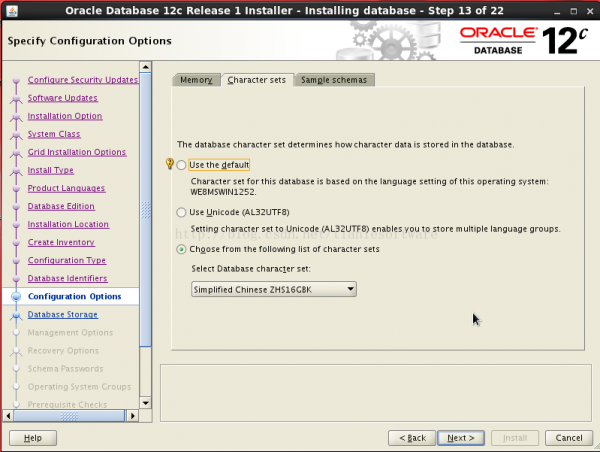
Task: Maximize the installer window
Action: coord(574,11)
